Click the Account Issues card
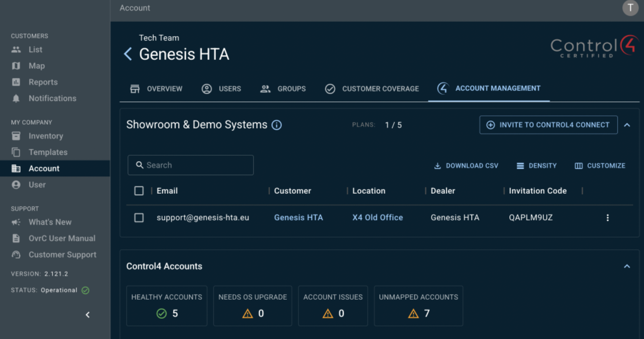 pos(333,306)
